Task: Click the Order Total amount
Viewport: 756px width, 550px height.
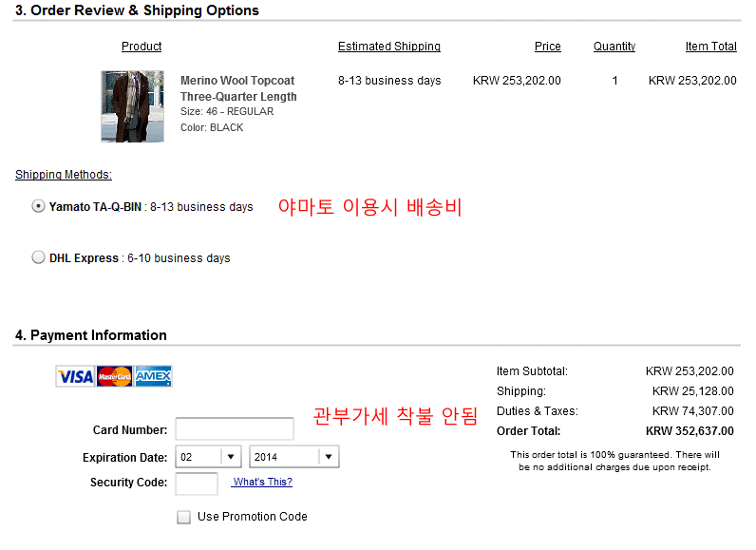Action: (x=689, y=431)
